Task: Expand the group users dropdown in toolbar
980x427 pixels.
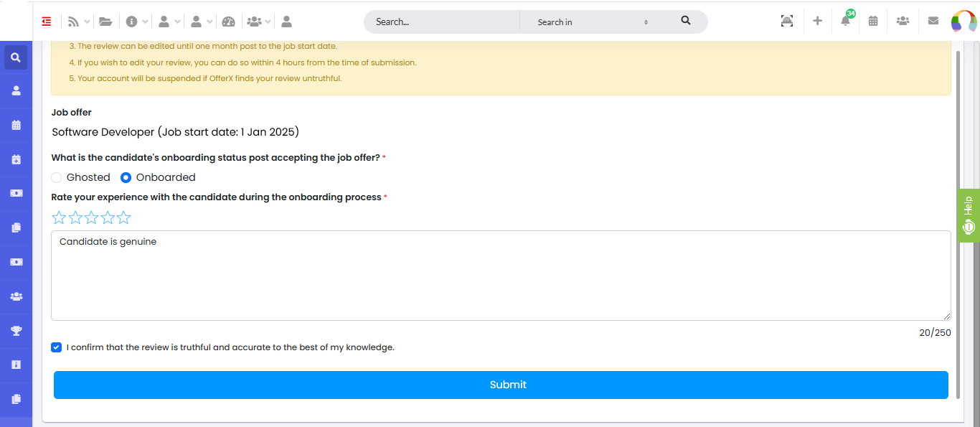Action: click(268, 22)
